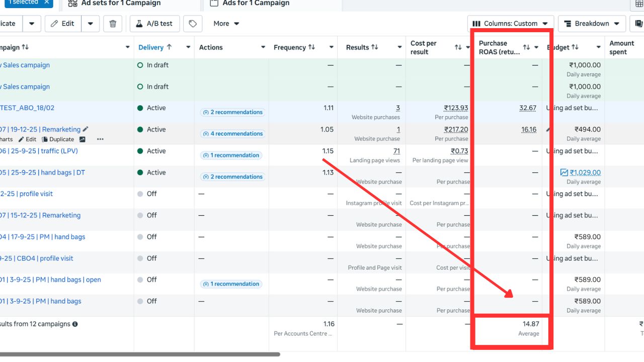Open the Delivery column options caret

point(188,47)
